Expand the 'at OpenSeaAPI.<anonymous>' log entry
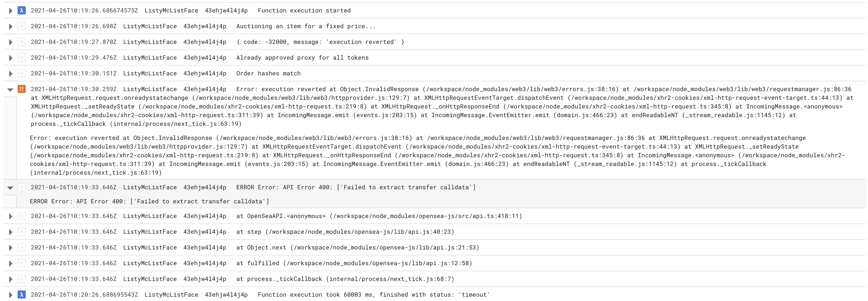 (x=11, y=216)
